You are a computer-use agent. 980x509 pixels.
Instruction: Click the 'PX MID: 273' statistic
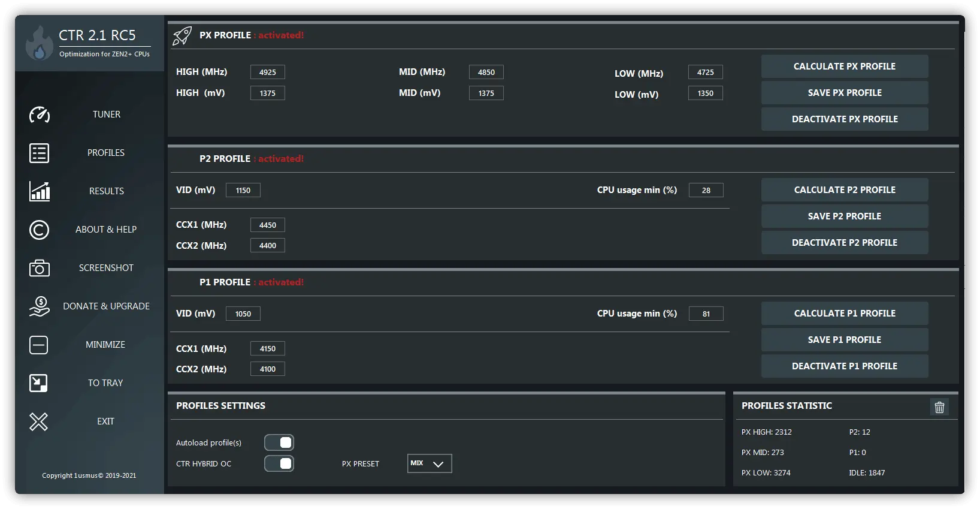point(763,453)
